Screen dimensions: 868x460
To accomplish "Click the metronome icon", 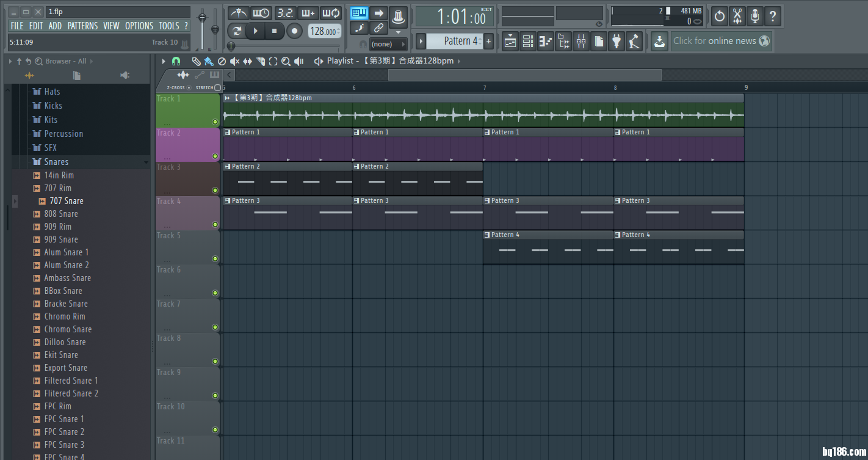I will [238, 13].
